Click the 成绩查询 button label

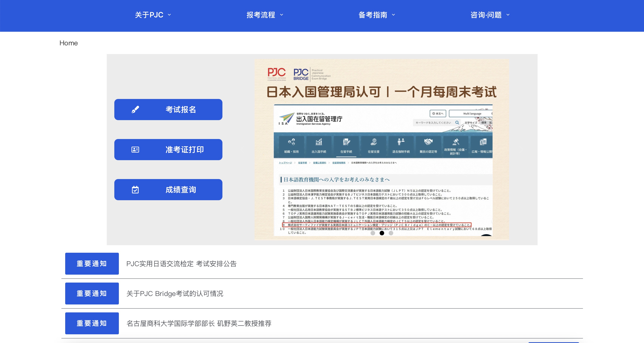181,190
